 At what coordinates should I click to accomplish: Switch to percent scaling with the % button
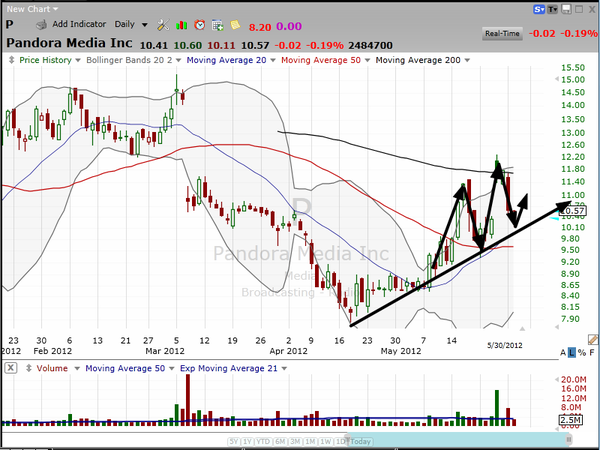coord(582,352)
